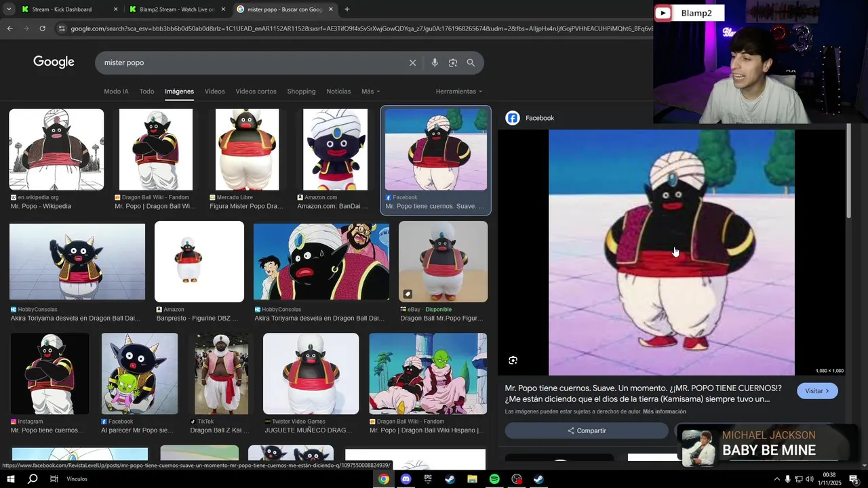Reload the current page
The height and width of the screenshot is (488, 868).
[x=42, y=28]
